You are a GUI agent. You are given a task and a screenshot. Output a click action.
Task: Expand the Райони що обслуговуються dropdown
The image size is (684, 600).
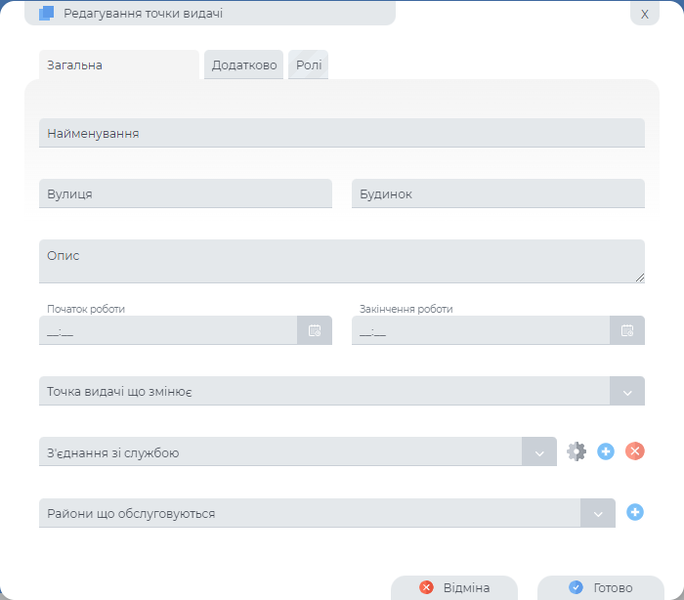(x=598, y=513)
